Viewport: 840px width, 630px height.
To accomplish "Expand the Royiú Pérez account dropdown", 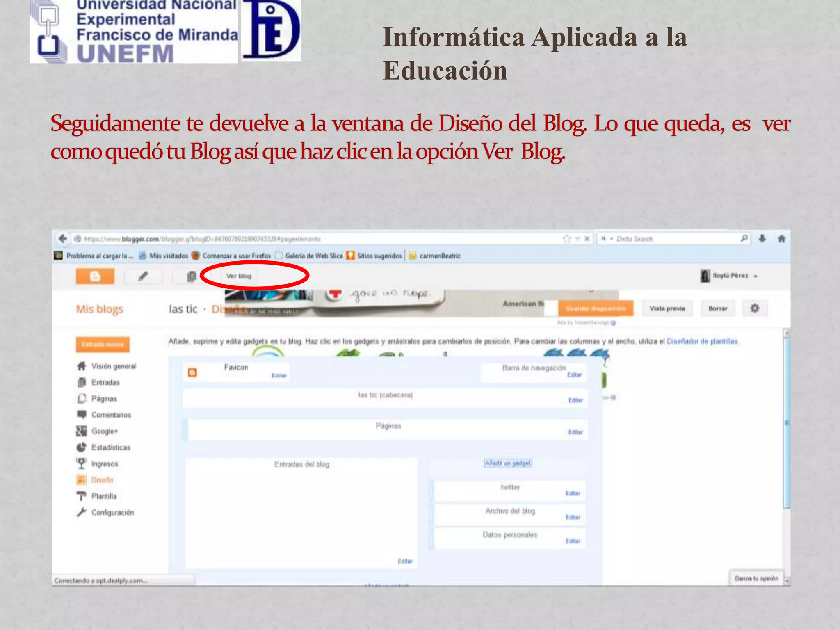I will tap(756, 276).
